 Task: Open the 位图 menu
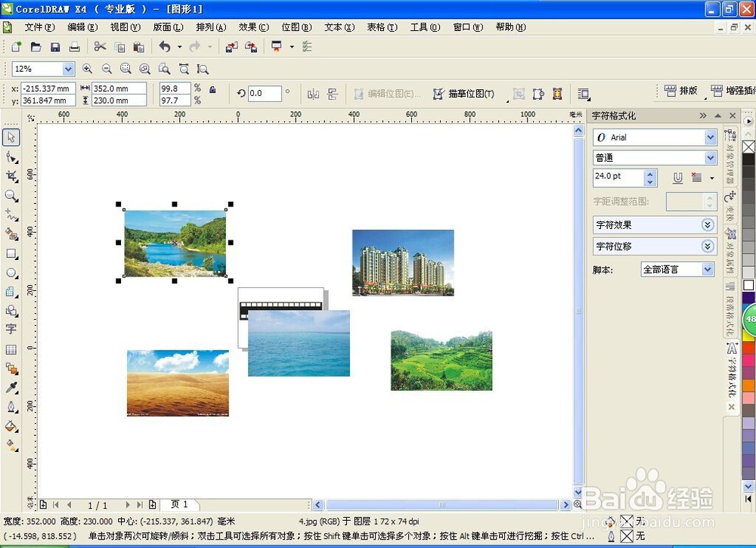[x=296, y=27]
